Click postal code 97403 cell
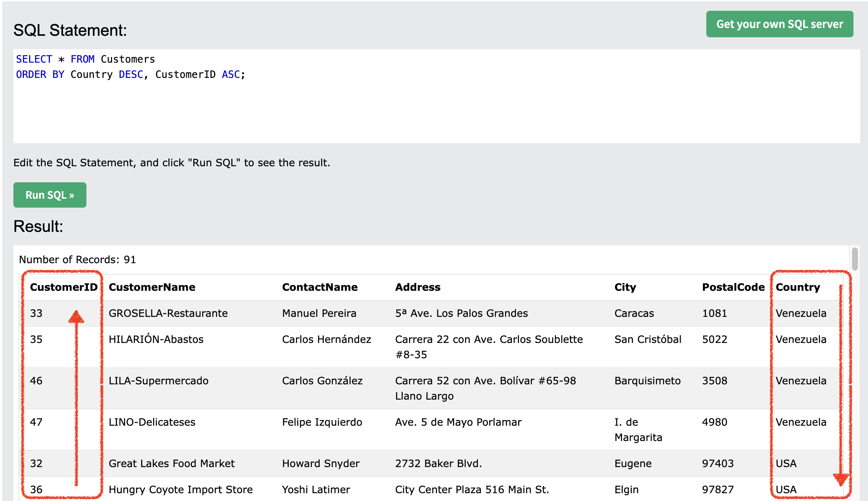Image resolution: width=868 pixels, height=501 pixels. coord(717,463)
